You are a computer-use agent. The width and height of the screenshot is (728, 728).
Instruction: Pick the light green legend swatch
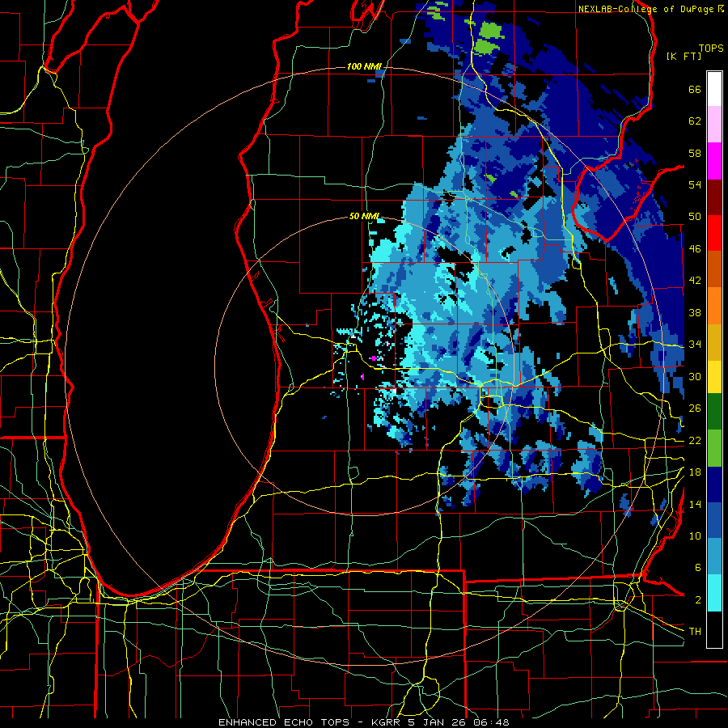pos(714,448)
